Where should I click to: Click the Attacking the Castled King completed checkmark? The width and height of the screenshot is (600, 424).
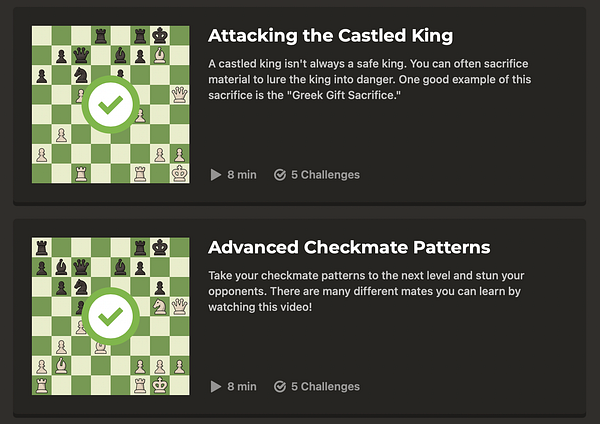pyautogui.click(x=111, y=106)
